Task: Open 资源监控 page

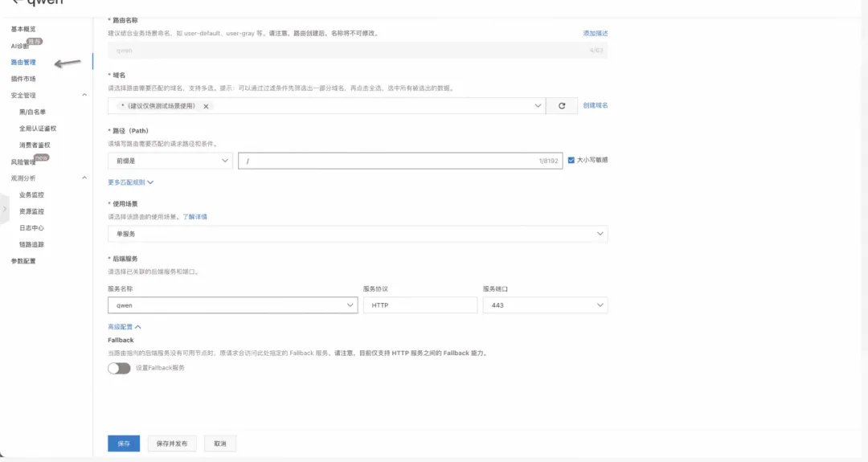Action: pyautogui.click(x=31, y=212)
